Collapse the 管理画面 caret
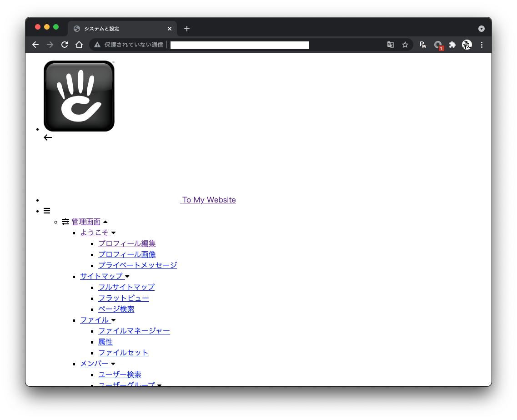 coord(105,222)
